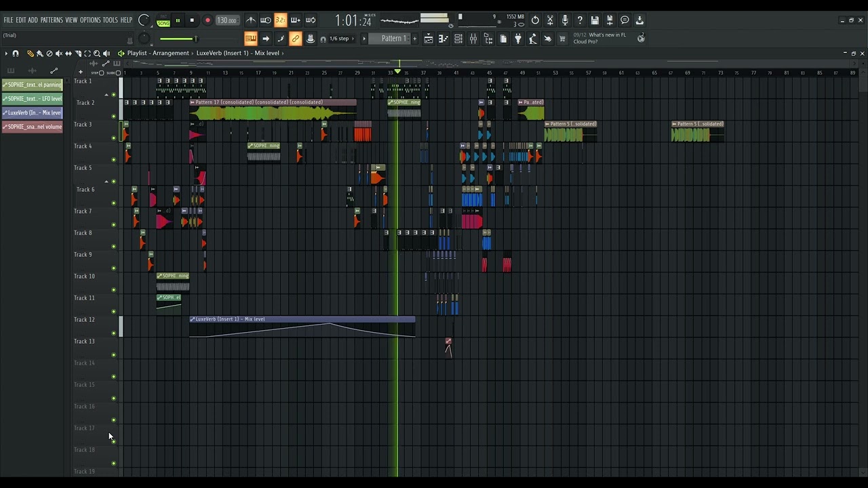Screen dimensions: 868x488
Task: Toggle blend recording overdub button
Action: pos(296,20)
